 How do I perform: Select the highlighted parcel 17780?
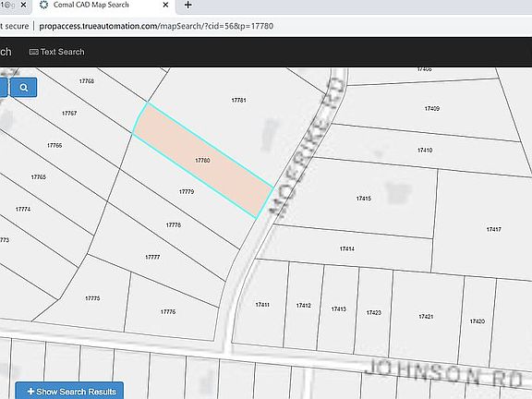[x=202, y=160]
